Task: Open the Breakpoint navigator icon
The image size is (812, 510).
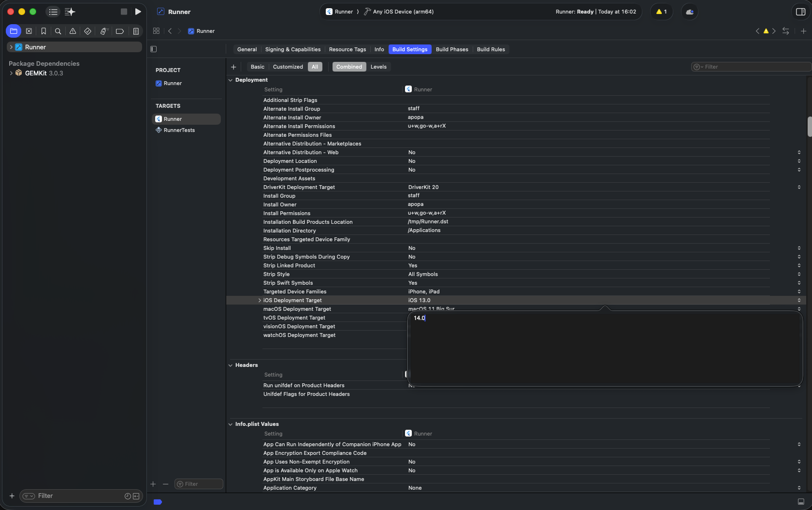Action: pos(120,31)
